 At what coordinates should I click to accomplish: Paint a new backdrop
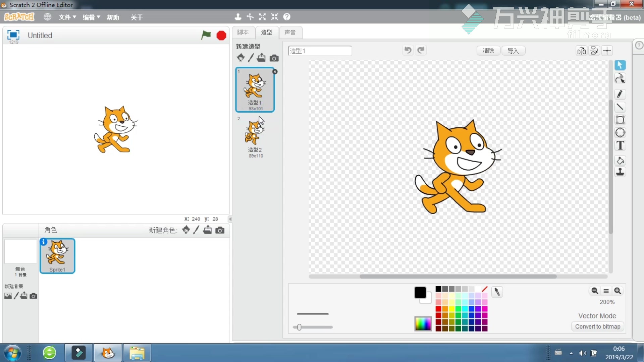pyautogui.click(x=16, y=296)
